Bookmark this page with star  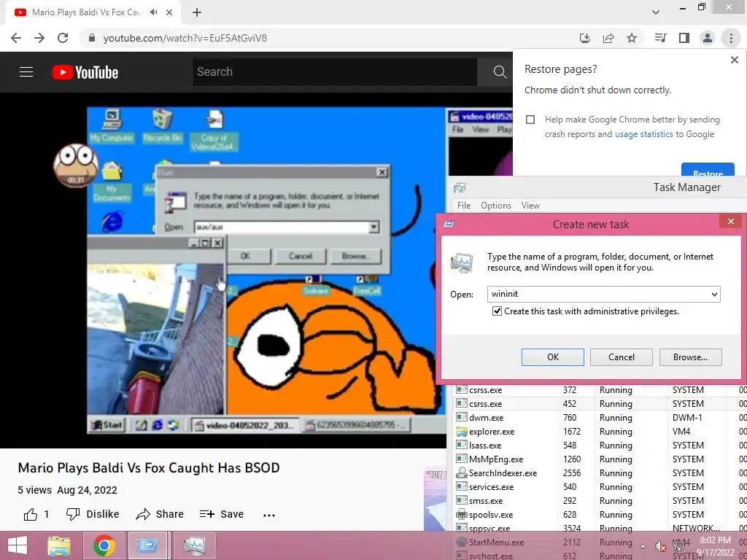click(x=632, y=38)
